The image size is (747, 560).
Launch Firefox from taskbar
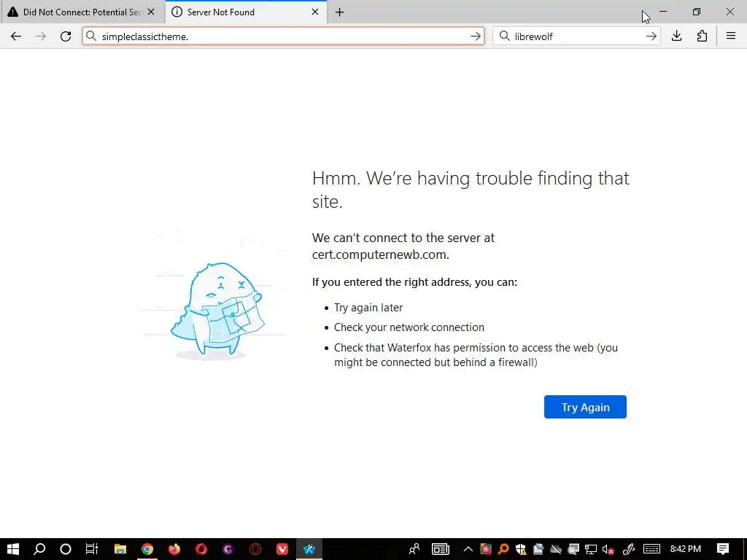(174, 549)
